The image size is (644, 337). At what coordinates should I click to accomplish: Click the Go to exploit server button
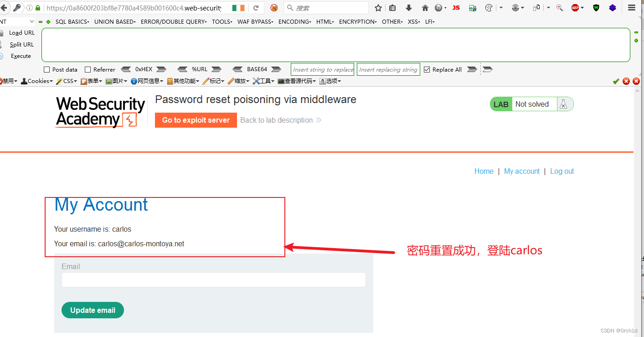(196, 120)
